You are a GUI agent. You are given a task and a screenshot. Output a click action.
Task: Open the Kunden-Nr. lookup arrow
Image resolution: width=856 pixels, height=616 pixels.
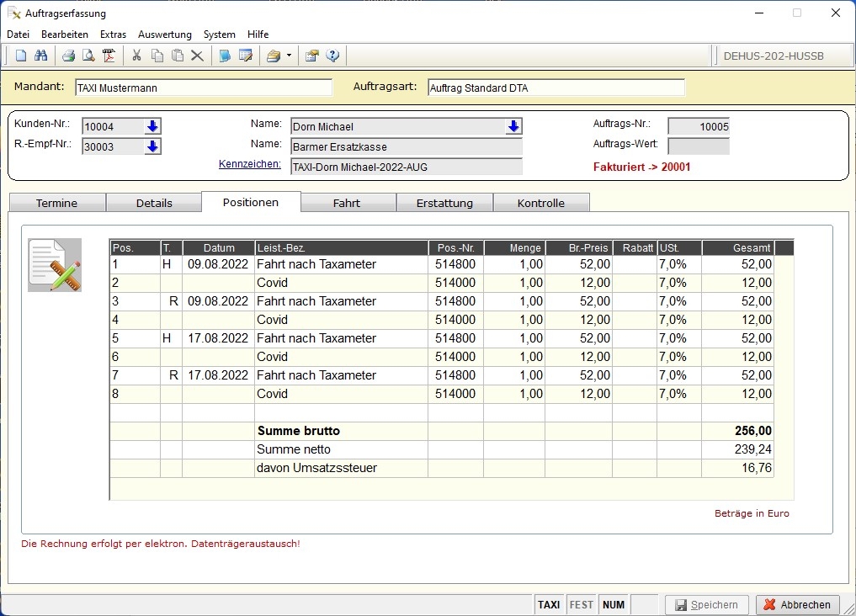pyautogui.click(x=152, y=126)
